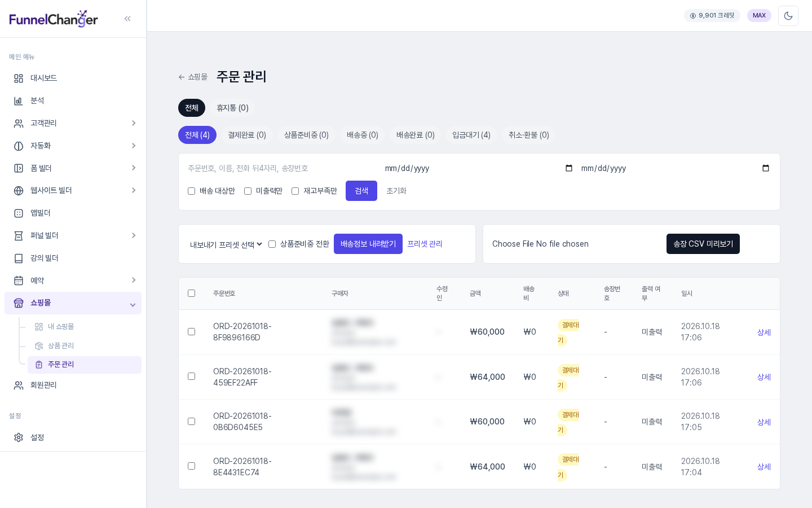Open the 내보내기 프리셋 선택 dropdown
Screen dimensions: 812x508
[226, 244]
